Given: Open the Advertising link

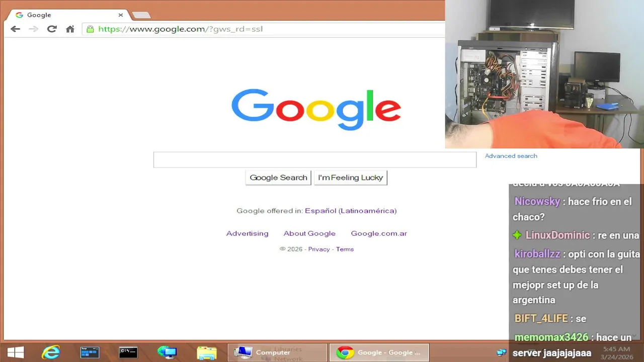Looking at the screenshot, I should (x=247, y=233).
